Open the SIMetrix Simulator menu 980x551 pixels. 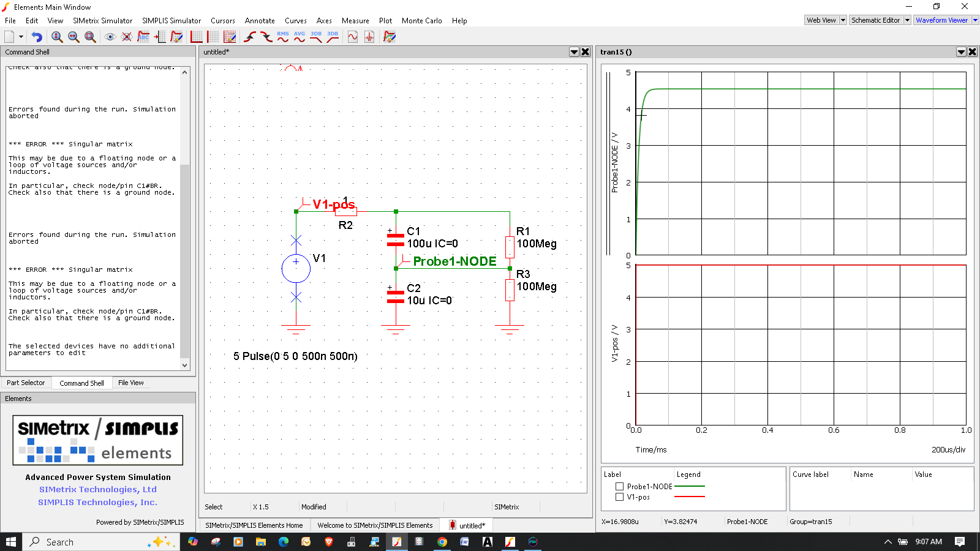[x=102, y=21]
